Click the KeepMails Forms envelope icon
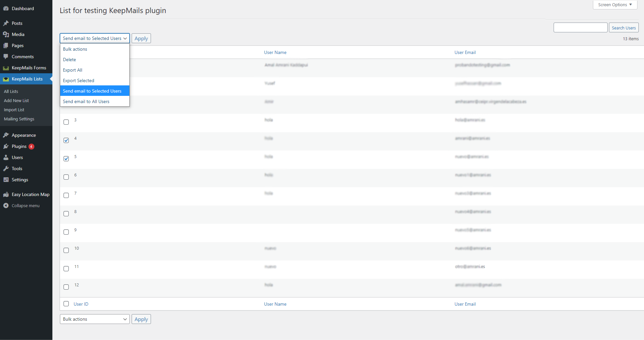644x340 pixels. tap(6, 68)
